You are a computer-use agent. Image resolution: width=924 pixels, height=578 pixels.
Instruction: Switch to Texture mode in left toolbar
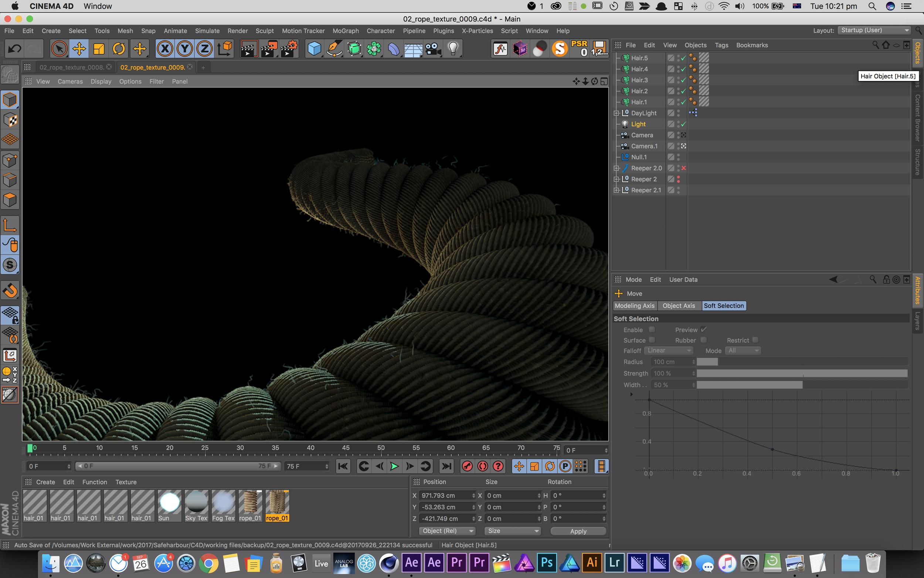10,120
